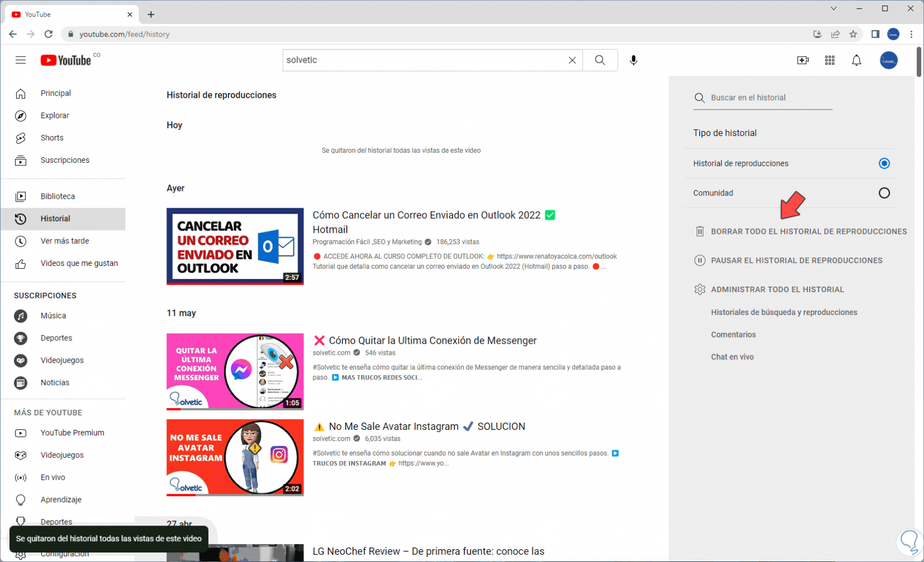Screen dimensions: 924x562
Task: Open the Chrome three-dot menu
Action: [x=911, y=34]
